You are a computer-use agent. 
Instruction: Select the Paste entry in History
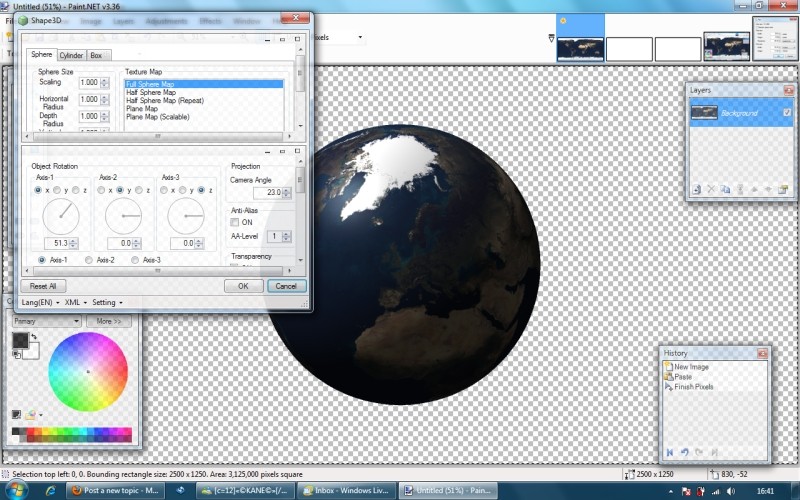click(x=683, y=377)
